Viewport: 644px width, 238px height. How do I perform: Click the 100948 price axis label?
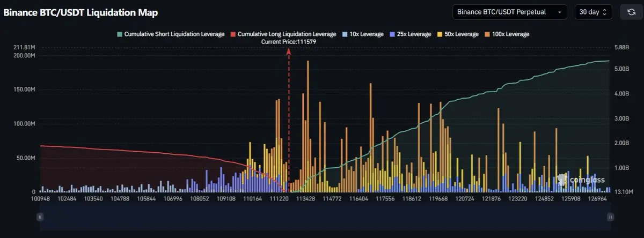pos(41,198)
